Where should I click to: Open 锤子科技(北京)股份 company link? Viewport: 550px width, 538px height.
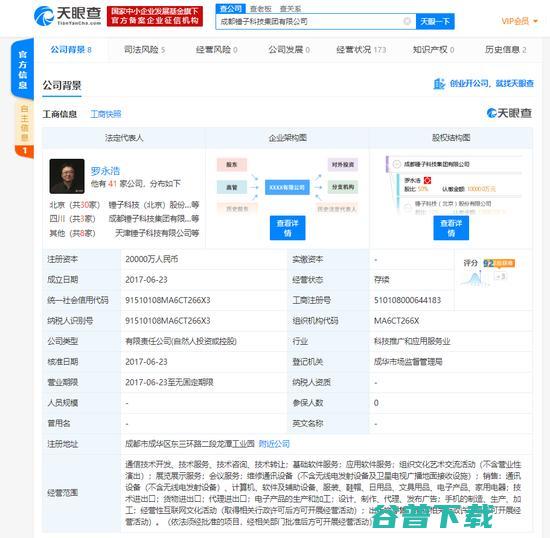pos(154,205)
